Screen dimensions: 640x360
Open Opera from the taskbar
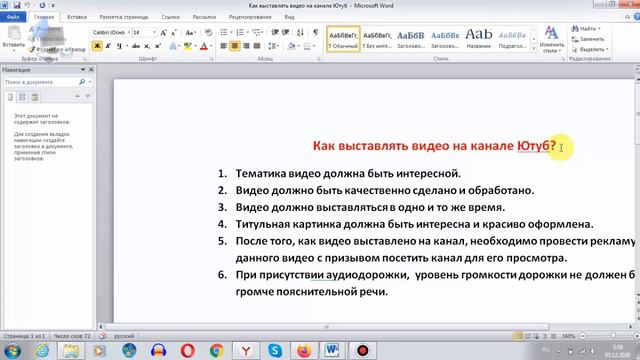(x=188, y=351)
